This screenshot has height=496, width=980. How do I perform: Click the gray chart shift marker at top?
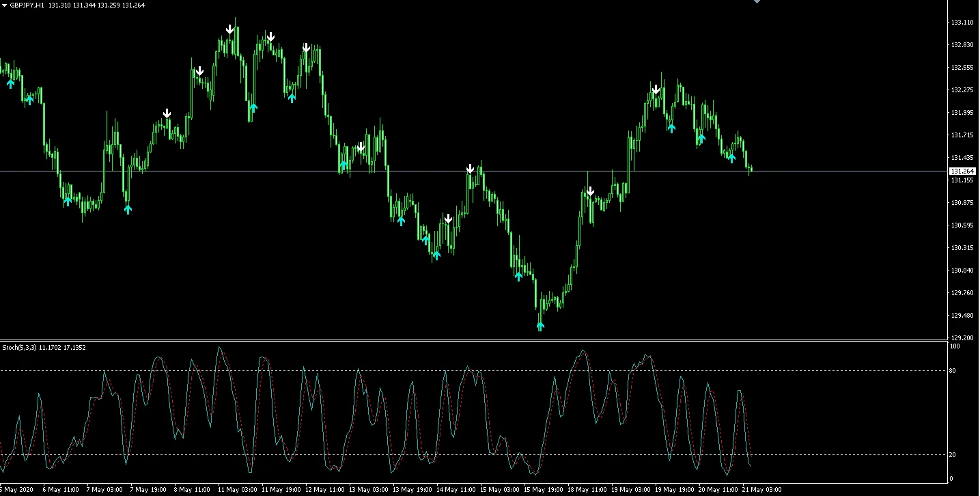point(756,2)
